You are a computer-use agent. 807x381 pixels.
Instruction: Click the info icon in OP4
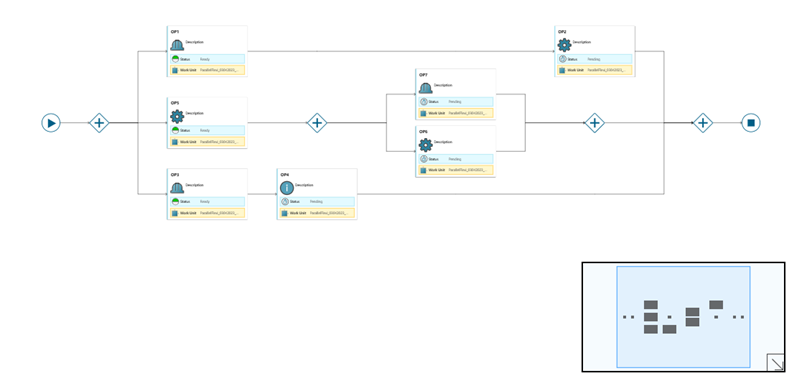pos(287,188)
